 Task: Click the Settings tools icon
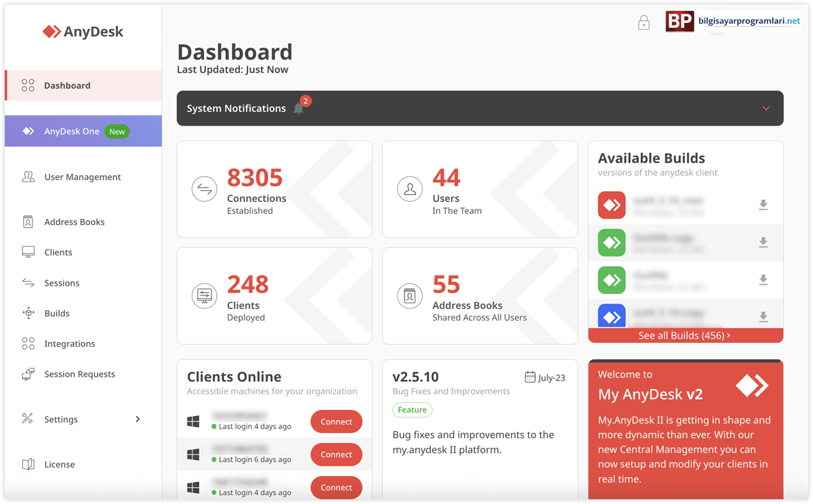(x=28, y=419)
